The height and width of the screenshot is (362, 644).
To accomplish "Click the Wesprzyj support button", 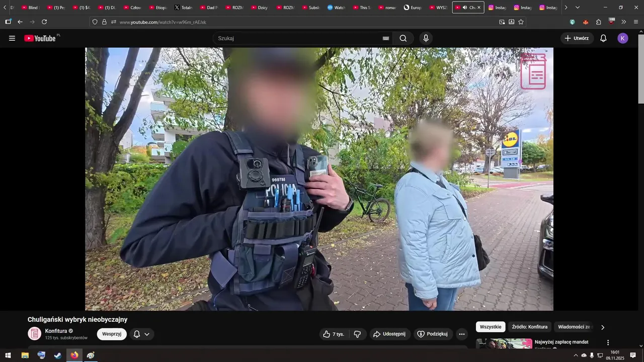I will [x=112, y=334].
